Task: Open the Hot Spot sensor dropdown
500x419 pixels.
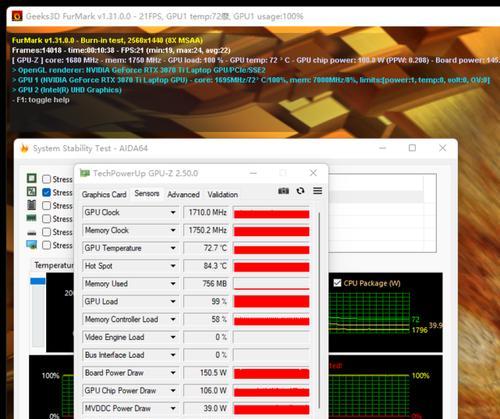Action: [173, 266]
